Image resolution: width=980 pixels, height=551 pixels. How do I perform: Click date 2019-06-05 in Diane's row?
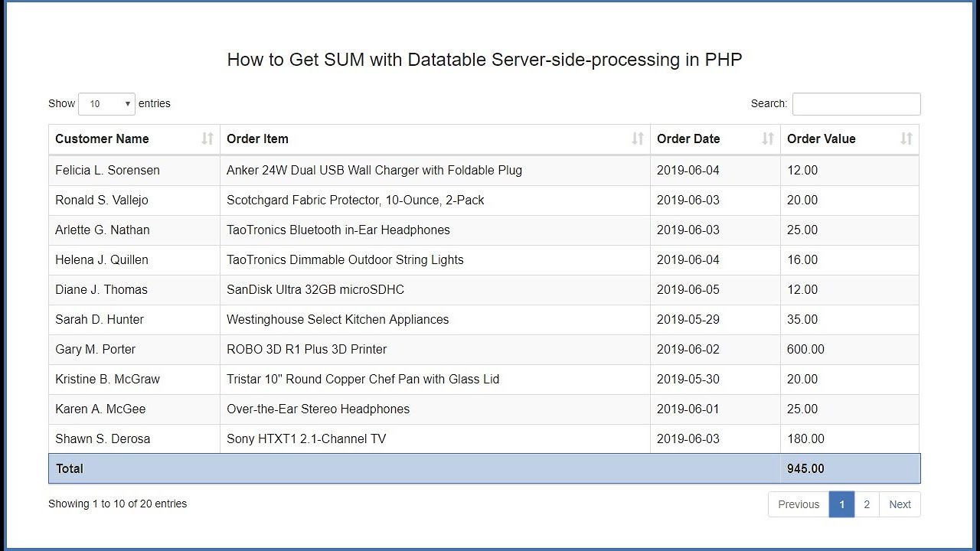click(688, 289)
